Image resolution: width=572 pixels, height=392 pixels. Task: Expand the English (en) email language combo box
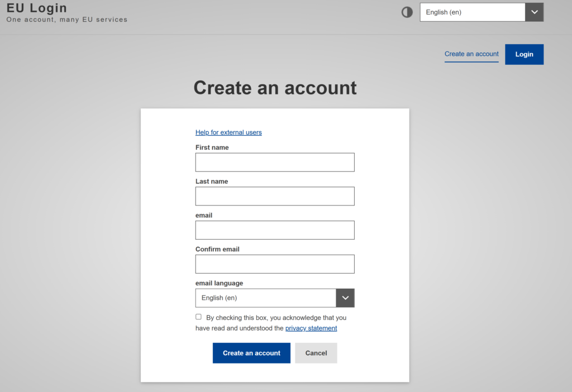(x=266, y=298)
